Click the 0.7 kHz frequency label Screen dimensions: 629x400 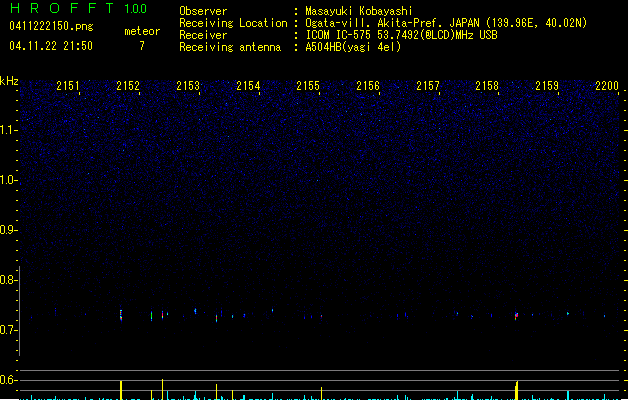click(x=8, y=330)
